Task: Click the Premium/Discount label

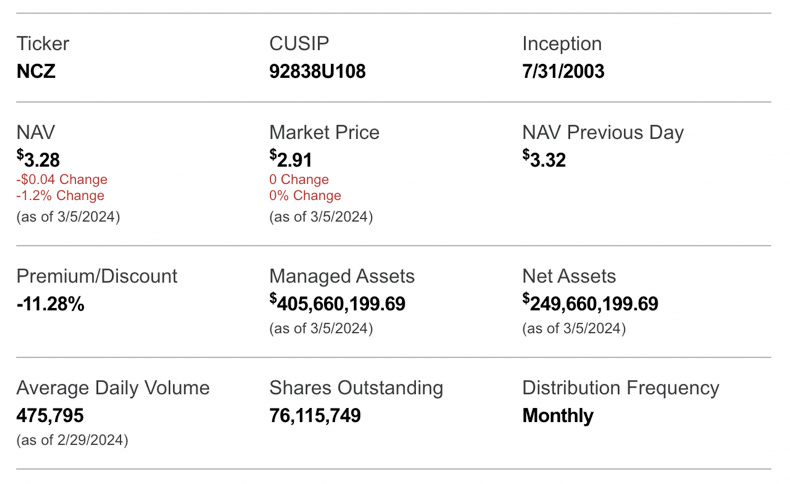Action: click(97, 276)
